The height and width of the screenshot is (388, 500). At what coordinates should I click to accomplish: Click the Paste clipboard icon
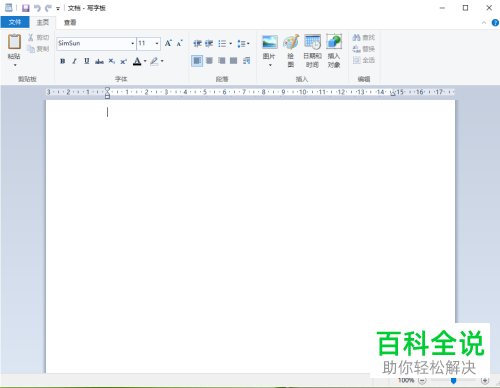[x=14, y=42]
